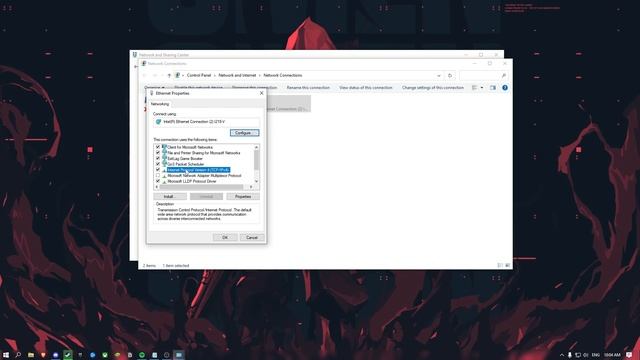Open taskbar search magnifier

(18, 355)
